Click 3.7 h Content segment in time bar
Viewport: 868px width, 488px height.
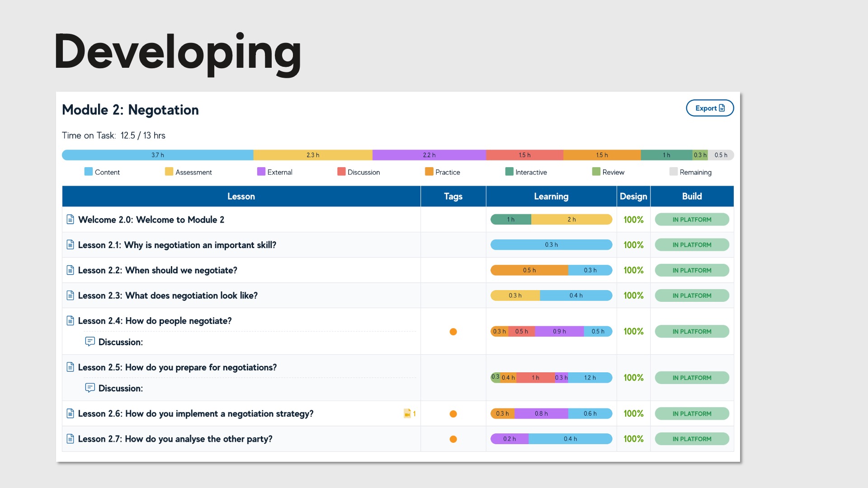click(157, 155)
